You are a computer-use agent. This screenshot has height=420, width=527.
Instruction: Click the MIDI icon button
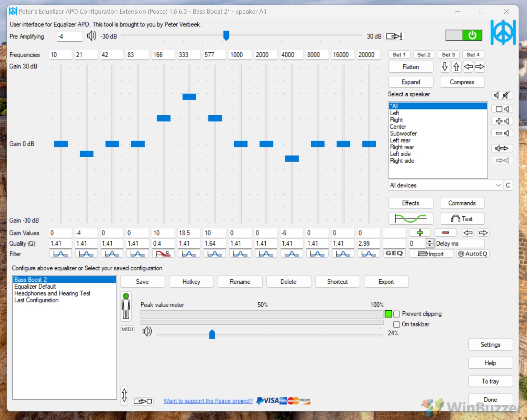[127, 329]
